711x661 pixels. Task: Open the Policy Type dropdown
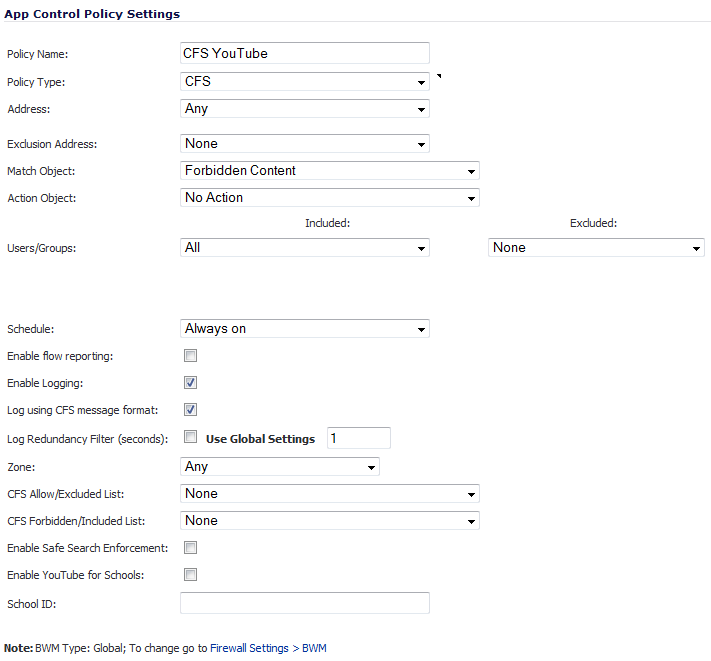(x=305, y=82)
